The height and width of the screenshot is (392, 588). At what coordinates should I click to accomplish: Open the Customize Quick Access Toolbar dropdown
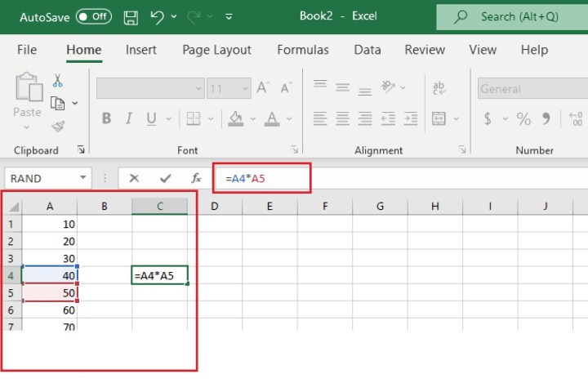tap(229, 16)
